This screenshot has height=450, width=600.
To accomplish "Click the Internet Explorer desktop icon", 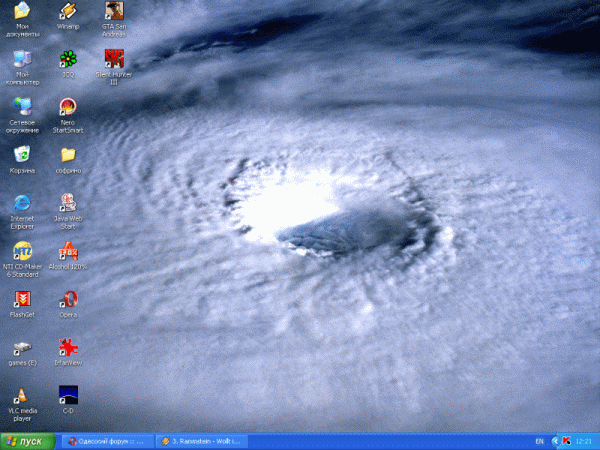I will point(22,202).
